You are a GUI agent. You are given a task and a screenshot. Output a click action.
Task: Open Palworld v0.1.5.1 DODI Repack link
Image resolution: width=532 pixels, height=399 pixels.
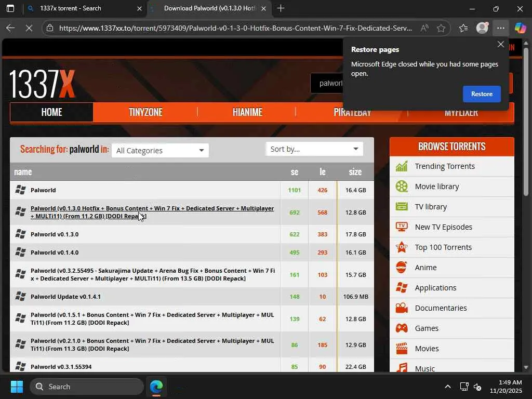click(152, 318)
